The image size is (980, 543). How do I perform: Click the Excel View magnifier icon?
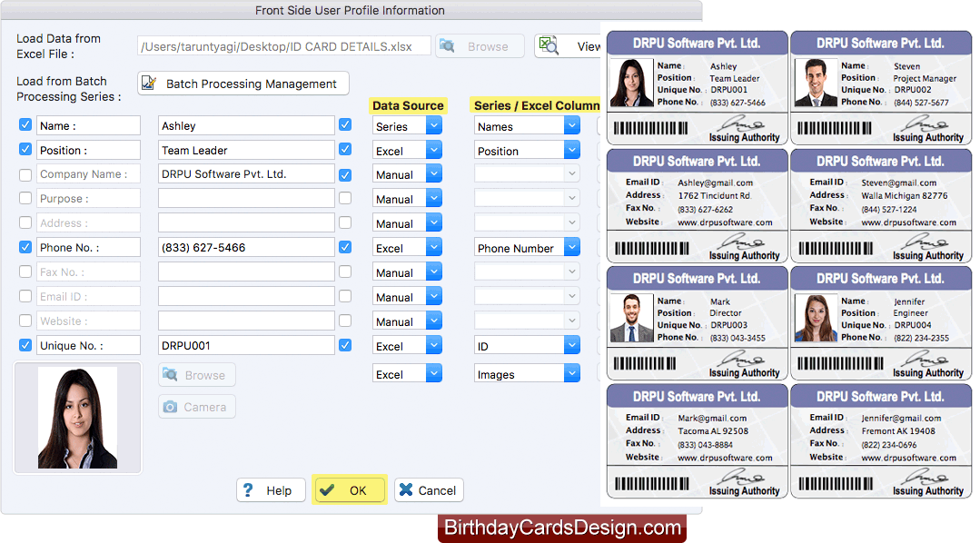coord(549,45)
